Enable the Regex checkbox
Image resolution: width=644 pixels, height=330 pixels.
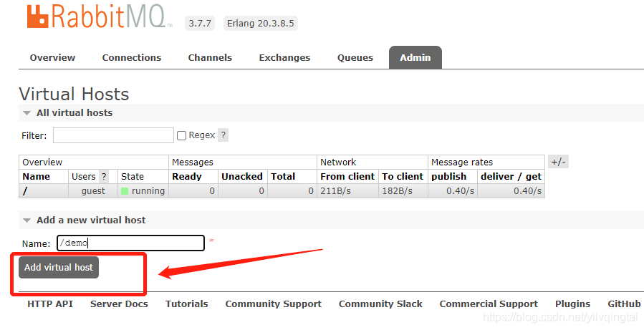(x=181, y=135)
